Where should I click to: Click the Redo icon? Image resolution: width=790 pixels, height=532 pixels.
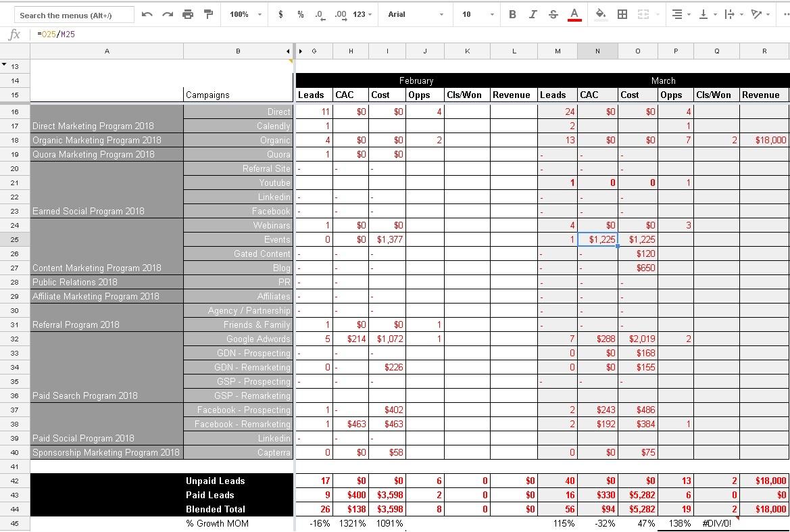168,15
